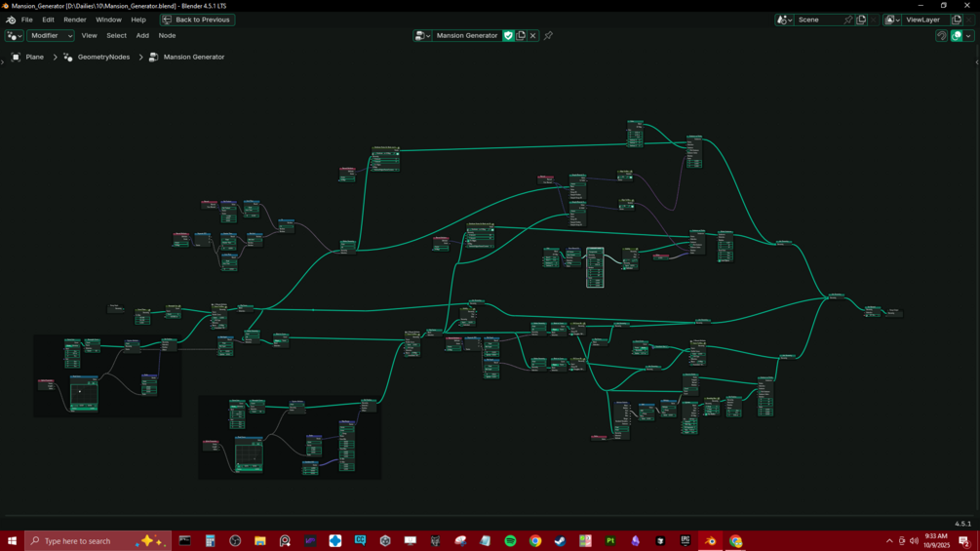980x551 pixels.
Task: Open the terminal app in taskbar
Action: point(185,541)
